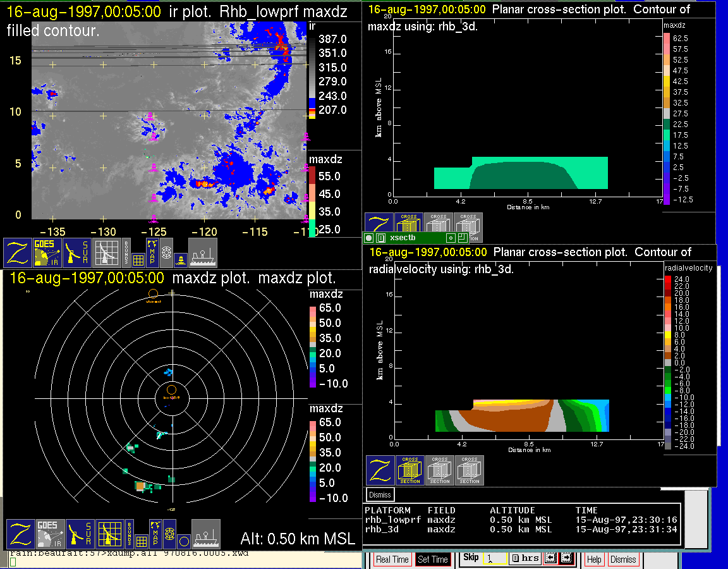Image resolution: width=728 pixels, height=569 pixels.
Task: Click the GOES IR satellite icon in the top plot
Action: click(48, 253)
